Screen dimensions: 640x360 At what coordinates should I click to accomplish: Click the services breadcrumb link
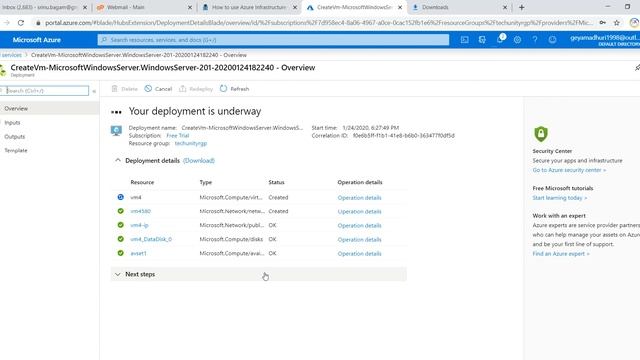coord(11,55)
